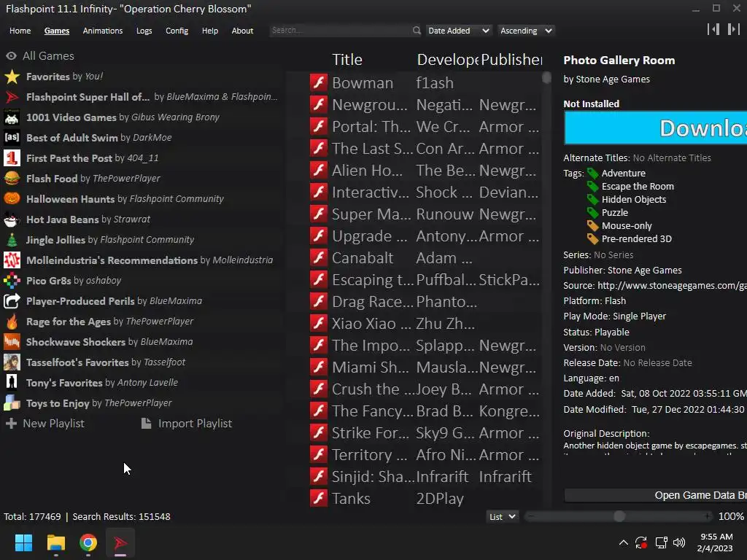Open the List layout dropdown
This screenshot has width=747, height=560.
pos(502,517)
